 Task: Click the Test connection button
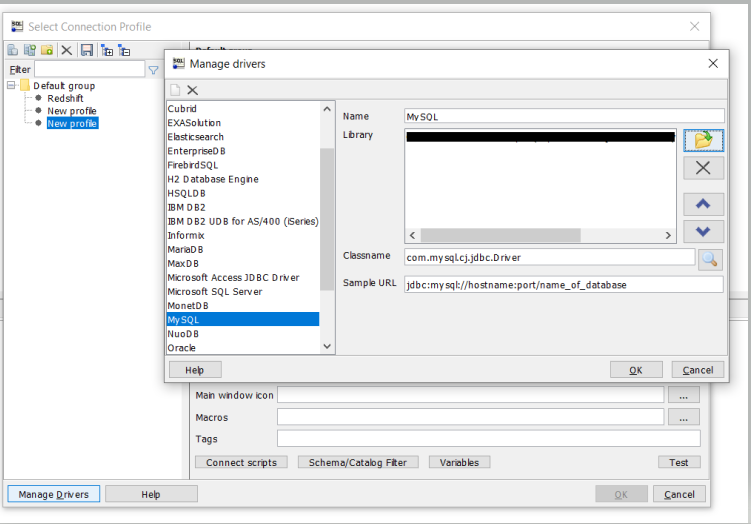pos(679,463)
